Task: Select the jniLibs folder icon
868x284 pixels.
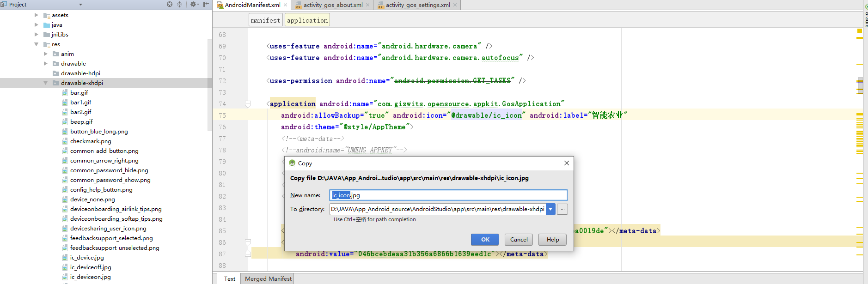Action: tap(47, 35)
